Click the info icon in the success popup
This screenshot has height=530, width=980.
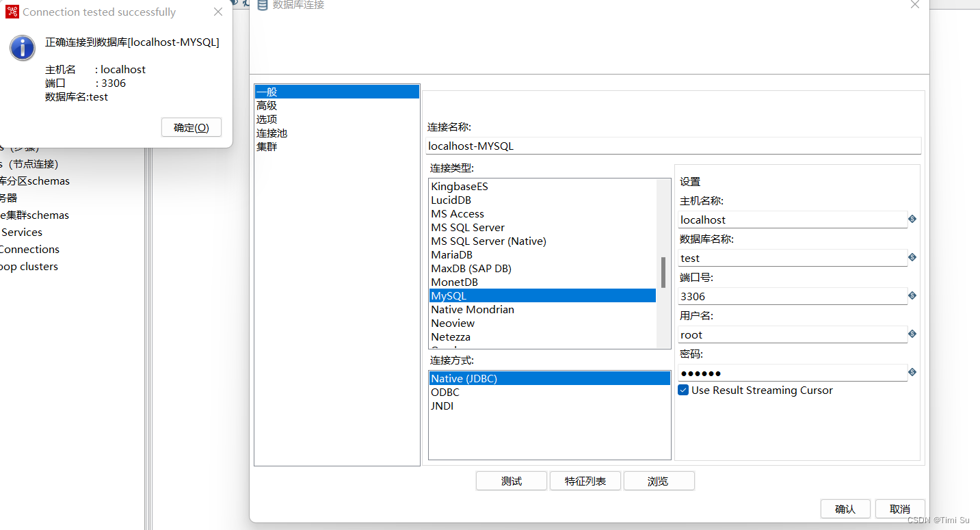pyautogui.click(x=22, y=47)
